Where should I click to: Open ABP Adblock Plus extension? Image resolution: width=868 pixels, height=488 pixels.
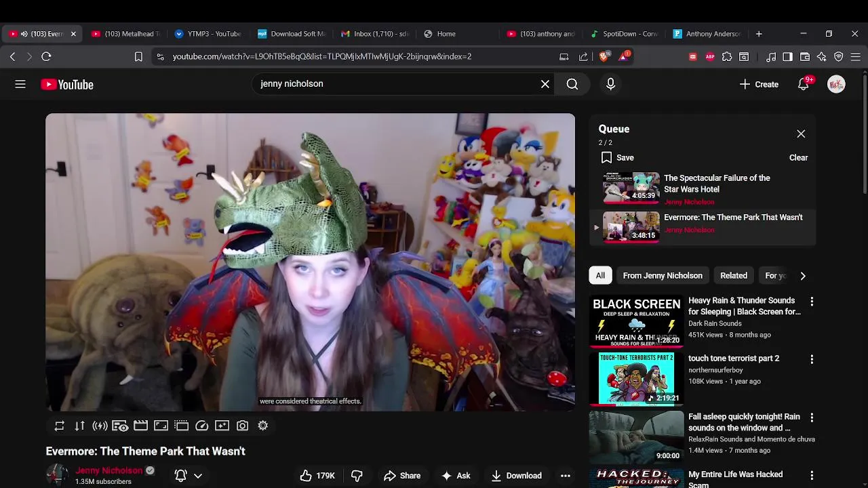click(710, 57)
